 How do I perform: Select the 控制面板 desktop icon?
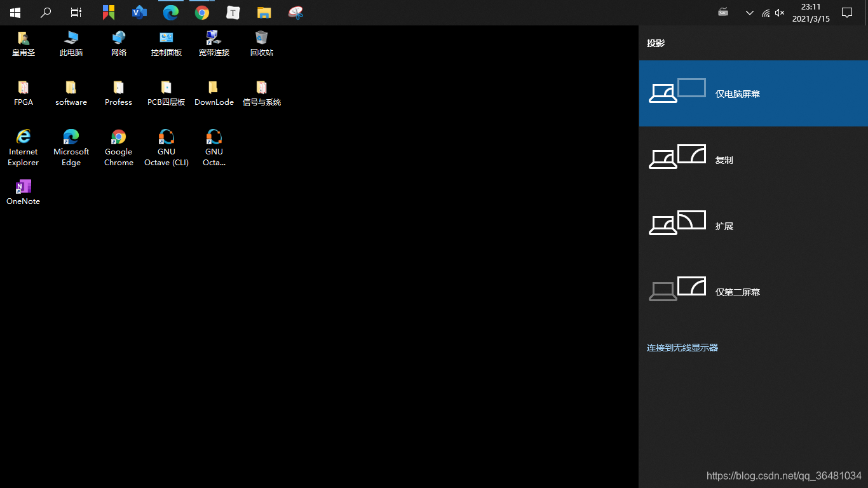coord(166,44)
